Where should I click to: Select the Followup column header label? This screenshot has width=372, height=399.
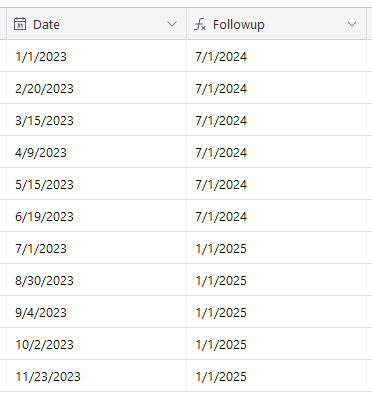coord(239,25)
